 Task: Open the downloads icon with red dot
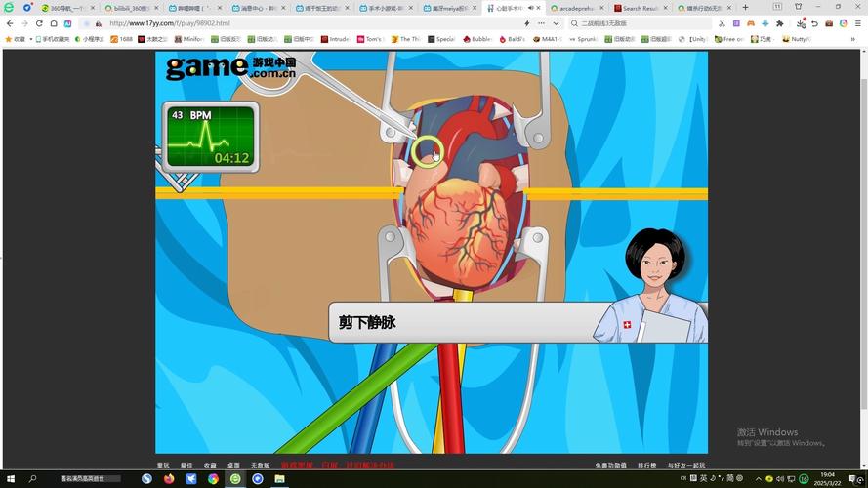pos(801,23)
